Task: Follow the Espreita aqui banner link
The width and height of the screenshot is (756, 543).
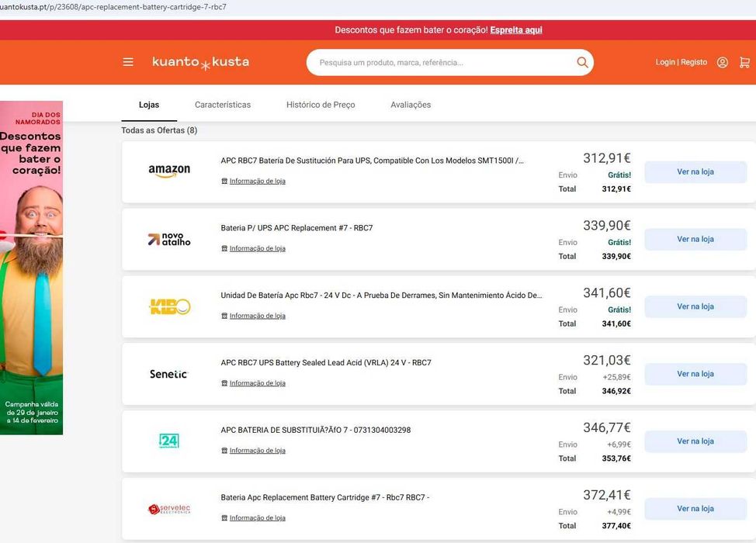Action: point(516,30)
